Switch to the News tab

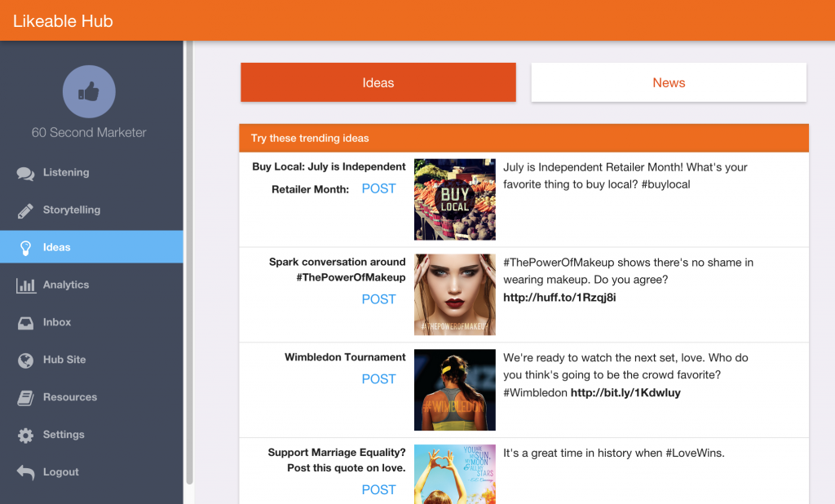669,82
